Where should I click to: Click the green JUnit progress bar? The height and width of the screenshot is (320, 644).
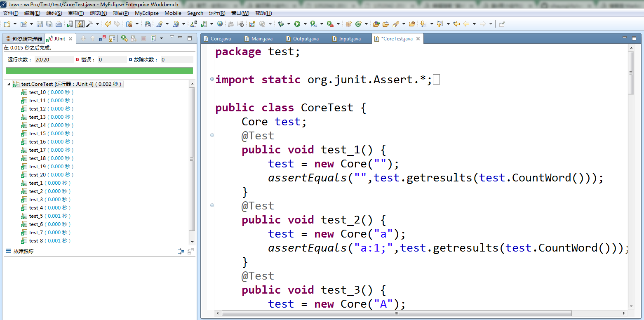tap(99, 71)
